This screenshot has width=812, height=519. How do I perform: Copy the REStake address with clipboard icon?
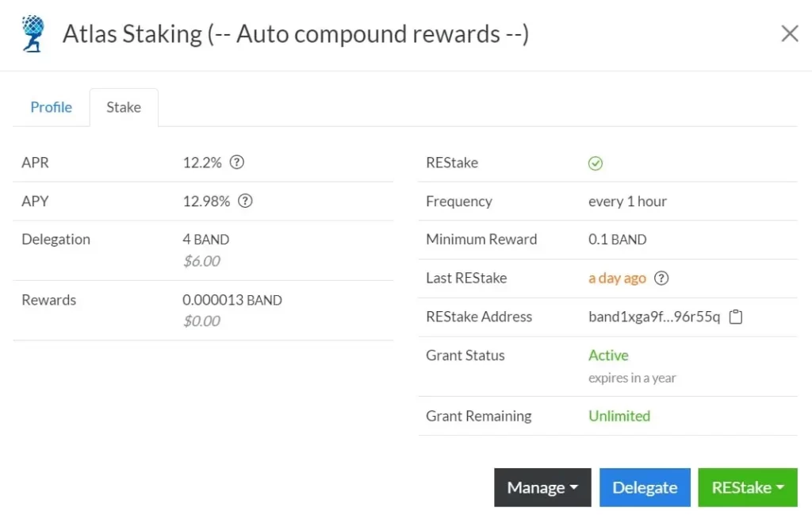[x=736, y=317]
